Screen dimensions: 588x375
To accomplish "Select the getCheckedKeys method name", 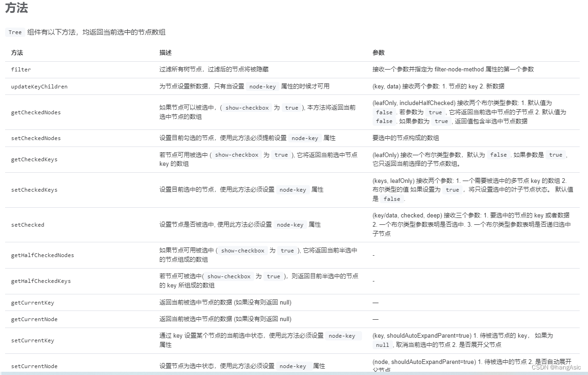I will pyautogui.click(x=34, y=159).
